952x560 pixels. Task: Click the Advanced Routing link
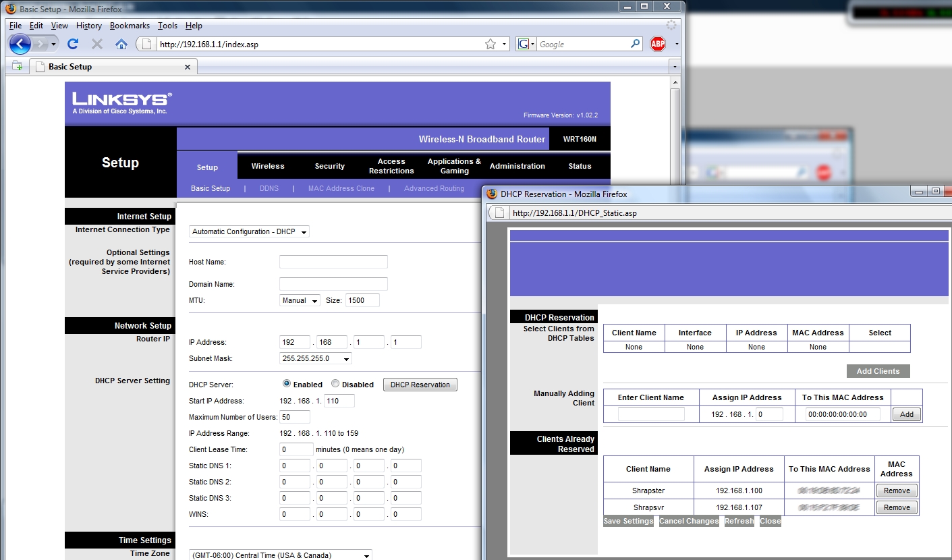point(434,188)
